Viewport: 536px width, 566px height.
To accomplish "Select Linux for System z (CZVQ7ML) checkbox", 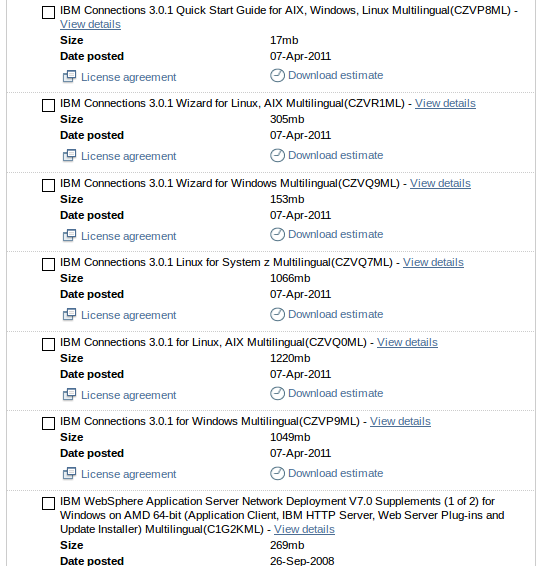I will click(x=48, y=264).
